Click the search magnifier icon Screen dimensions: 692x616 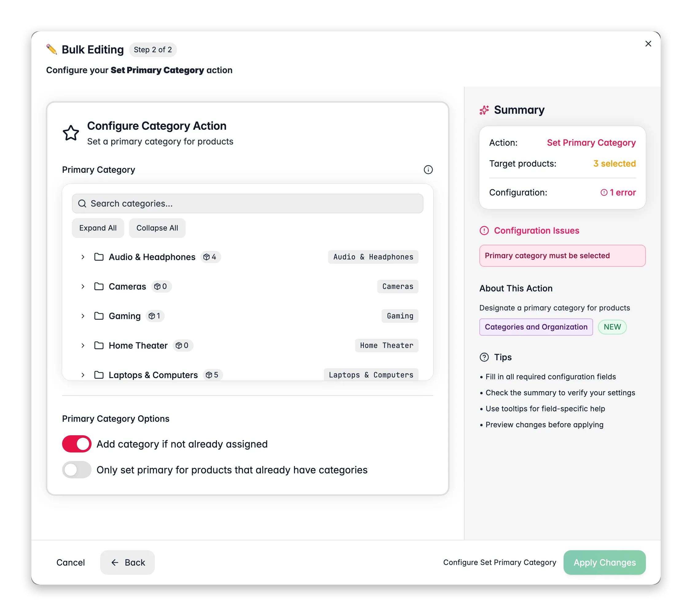coord(82,203)
